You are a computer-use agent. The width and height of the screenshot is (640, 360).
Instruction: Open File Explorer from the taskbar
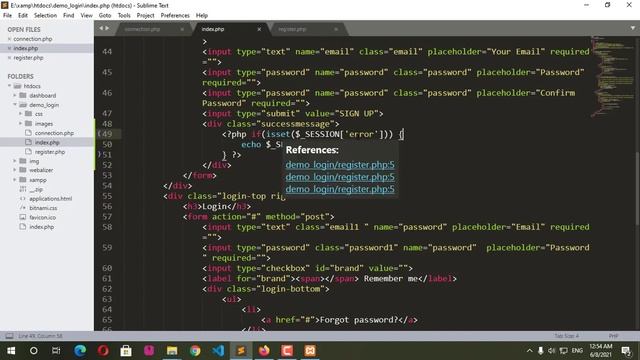(172, 351)
